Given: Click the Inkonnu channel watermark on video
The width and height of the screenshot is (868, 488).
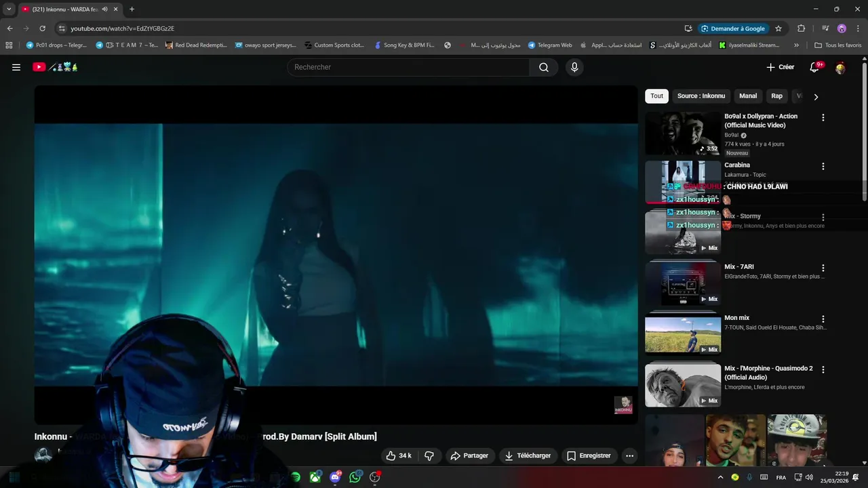Looking at the screenshot, I should (623, 405).
